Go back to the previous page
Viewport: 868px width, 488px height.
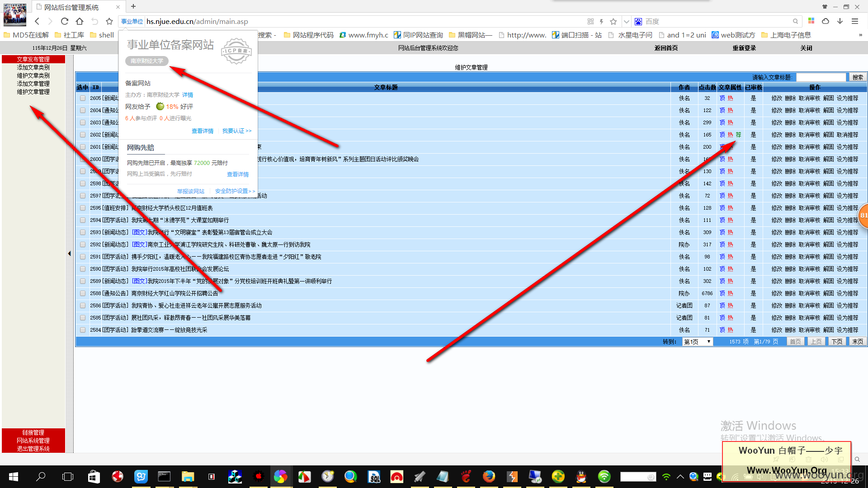tap(37, 21)
